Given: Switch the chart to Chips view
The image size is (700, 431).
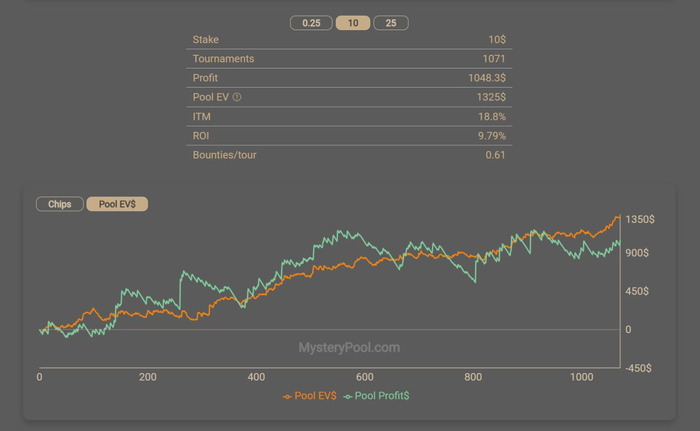Looking at the screenshot, I should pos(60,204).
